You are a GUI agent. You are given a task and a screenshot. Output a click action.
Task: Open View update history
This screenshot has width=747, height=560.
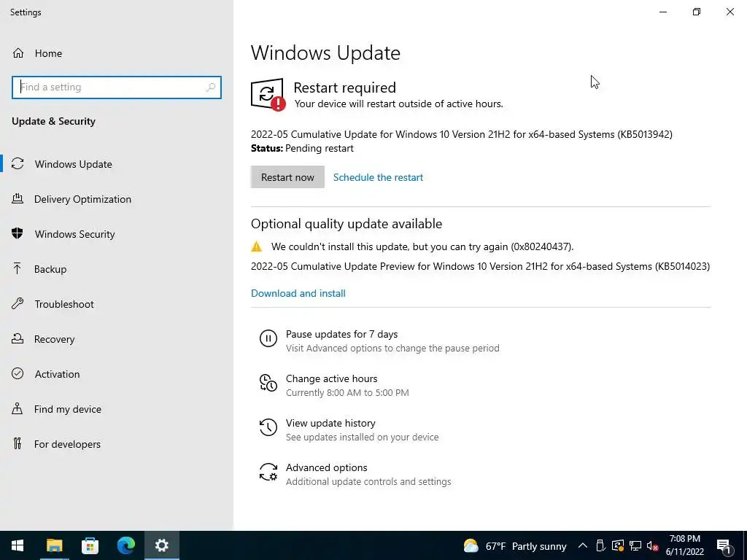coord(349,429)
